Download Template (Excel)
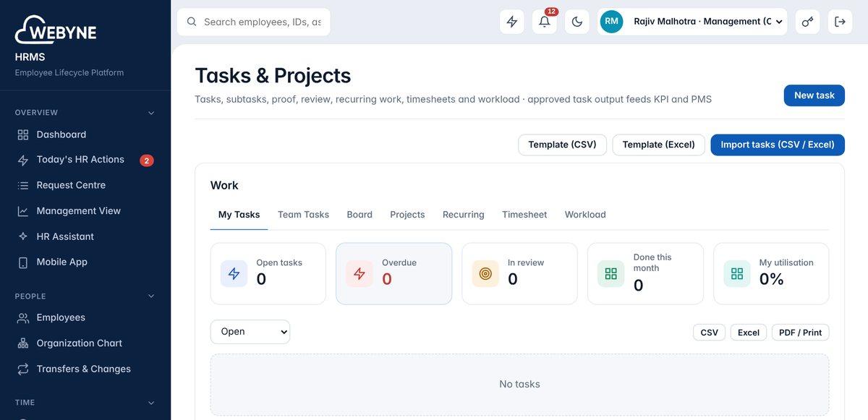 click(x=658, y=145)
